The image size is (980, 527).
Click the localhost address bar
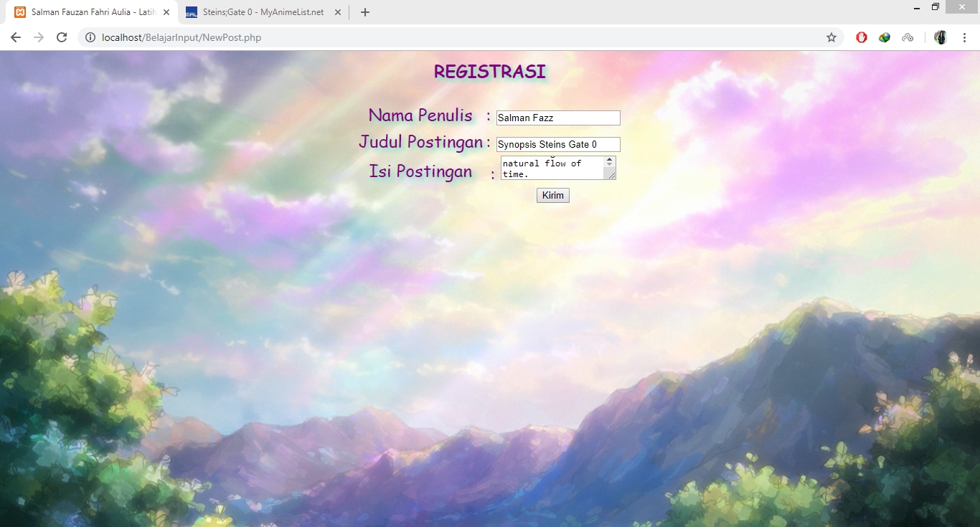click(459, 37)
